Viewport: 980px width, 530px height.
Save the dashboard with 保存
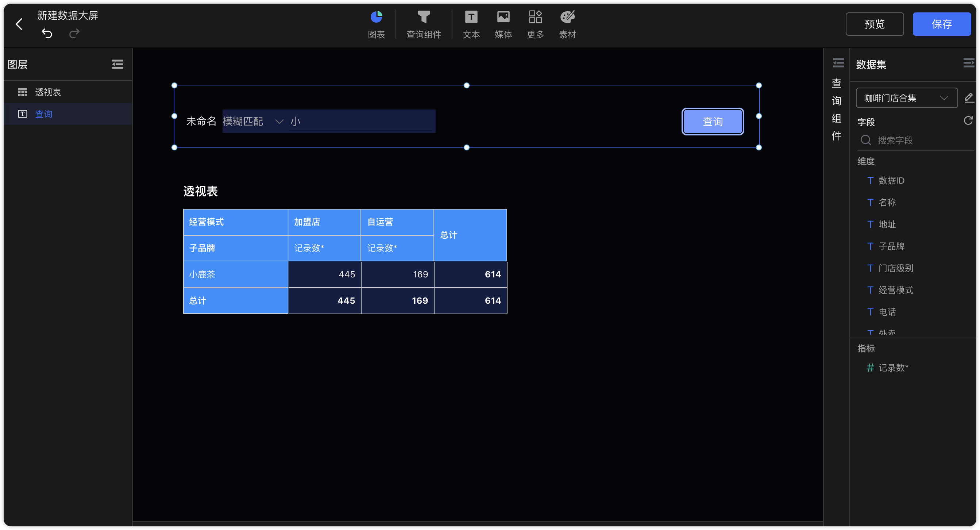click(x=941, y=24)
